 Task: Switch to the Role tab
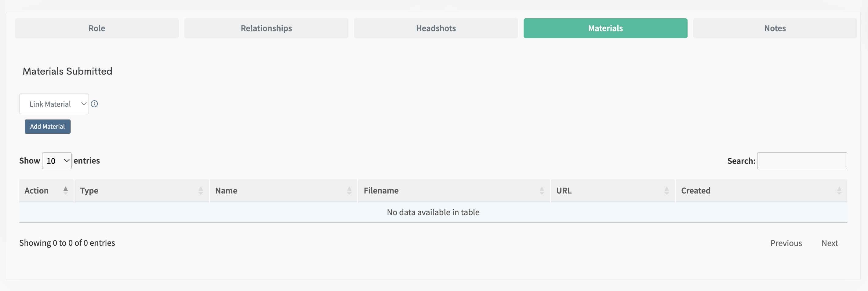point(97,28)
